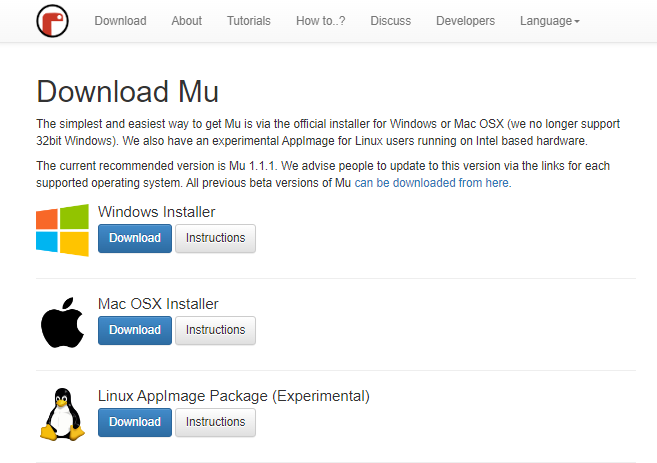The height and width of the screenshot is (463, 657).
Task: Open the Developers page
Action: pos(465,21)
